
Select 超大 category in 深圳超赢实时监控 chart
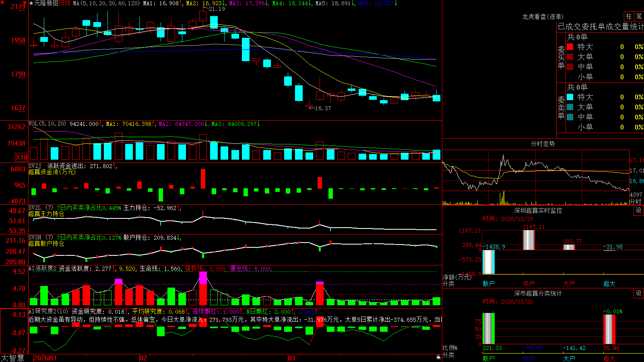(x=609, y=284)
